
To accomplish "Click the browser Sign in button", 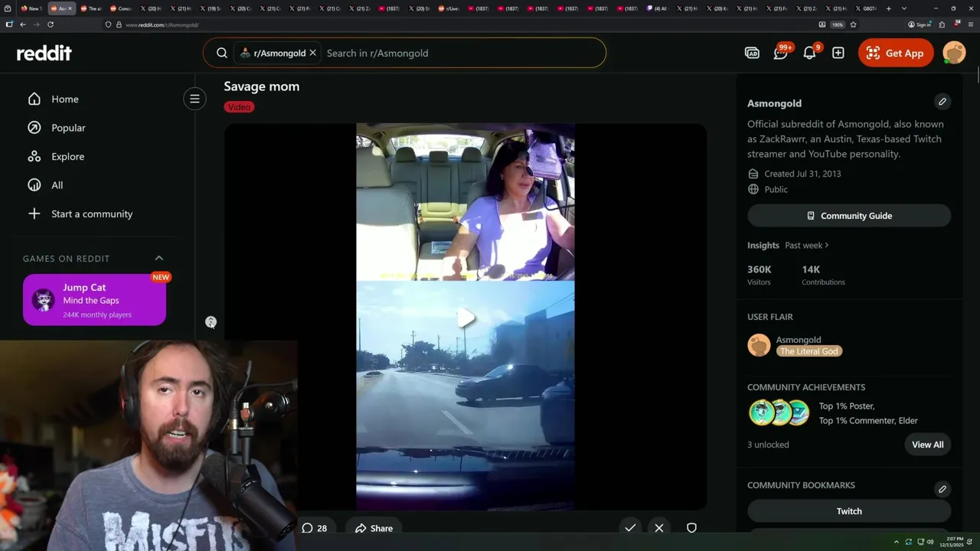I will (920, 24).
